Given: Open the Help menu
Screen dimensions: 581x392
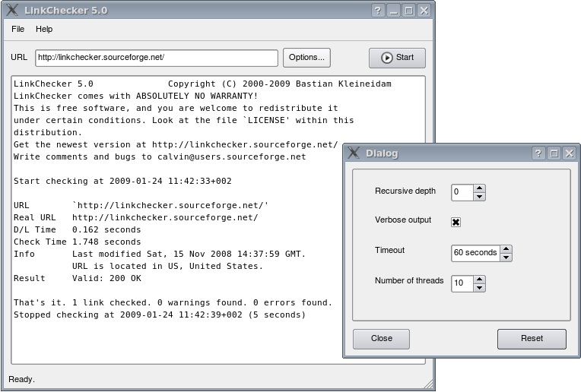Looking at the screenshot, I should 44,29.
